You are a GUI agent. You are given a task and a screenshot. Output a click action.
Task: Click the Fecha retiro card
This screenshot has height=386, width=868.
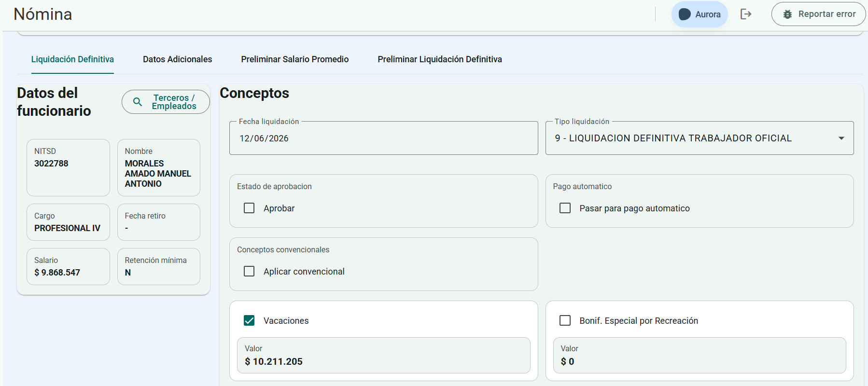coord(159,222)
